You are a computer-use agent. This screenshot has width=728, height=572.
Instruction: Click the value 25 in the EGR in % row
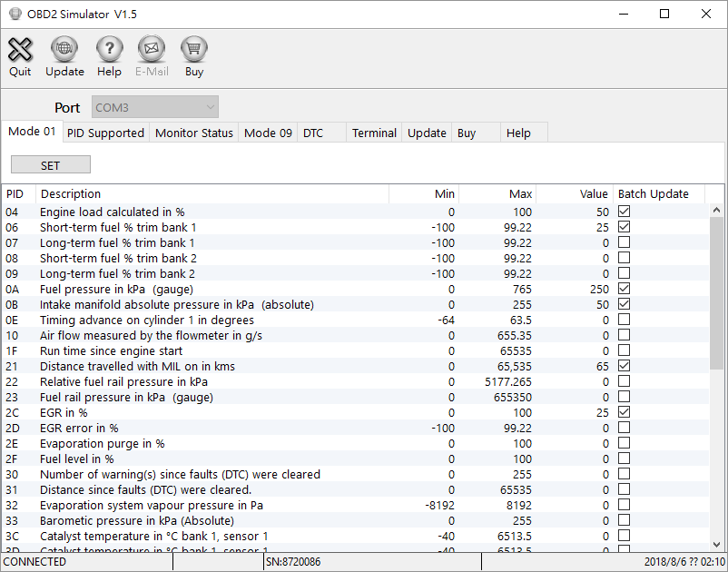pos(603,413)
